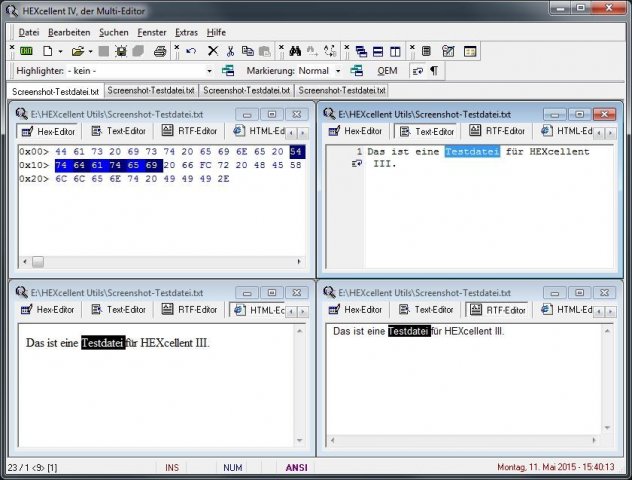Open the Extras menu

187,32
